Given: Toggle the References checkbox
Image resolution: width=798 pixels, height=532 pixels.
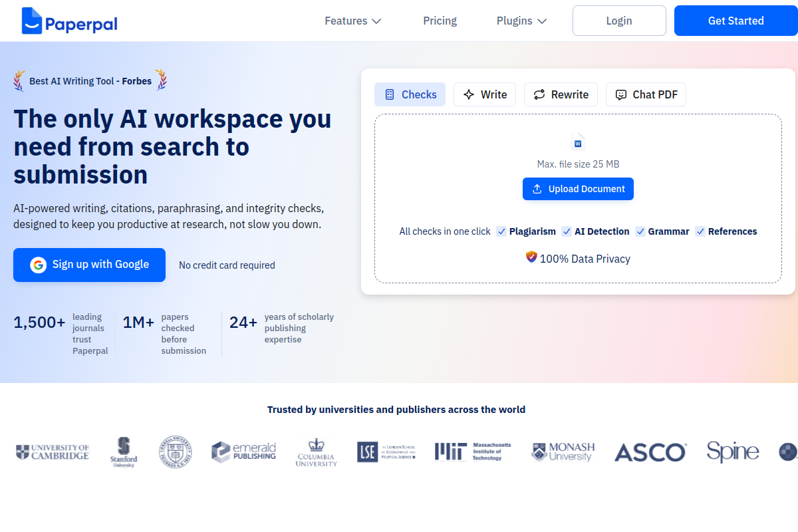Looking at the screenshot, I should tap(700, 231).
